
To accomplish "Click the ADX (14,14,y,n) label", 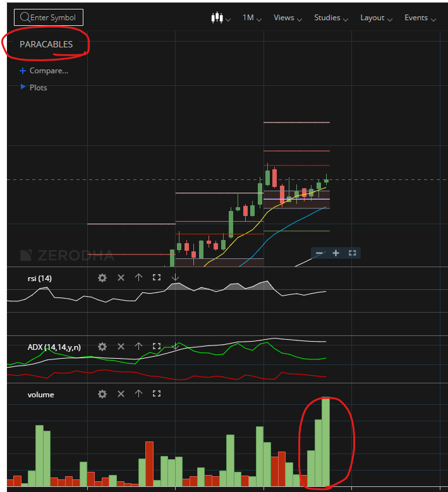I will [x=54, y=347].
